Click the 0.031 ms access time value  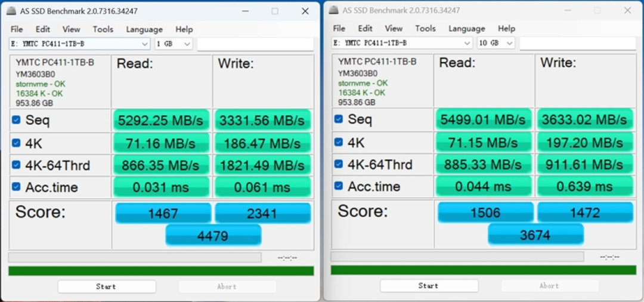161,187
